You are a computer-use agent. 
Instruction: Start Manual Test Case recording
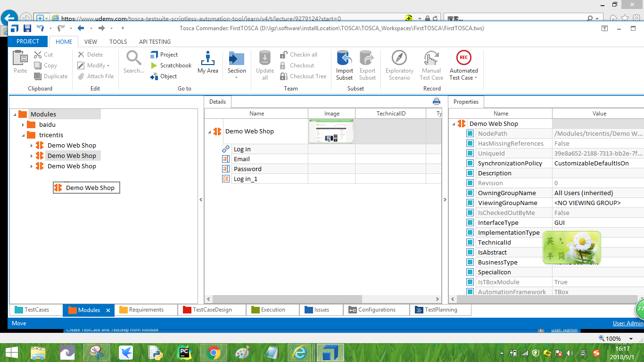click(431, 58)
